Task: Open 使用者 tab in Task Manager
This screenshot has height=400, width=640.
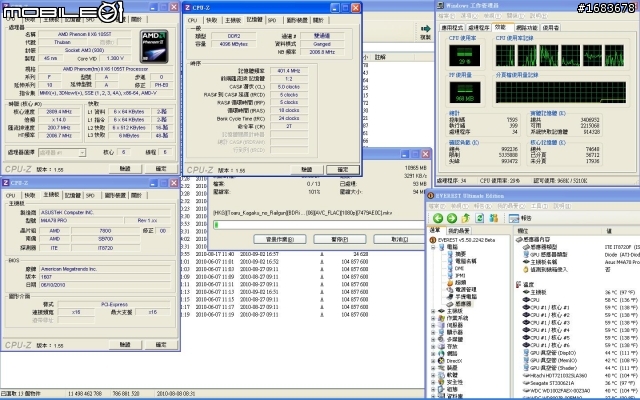Action: coord(551,28)
